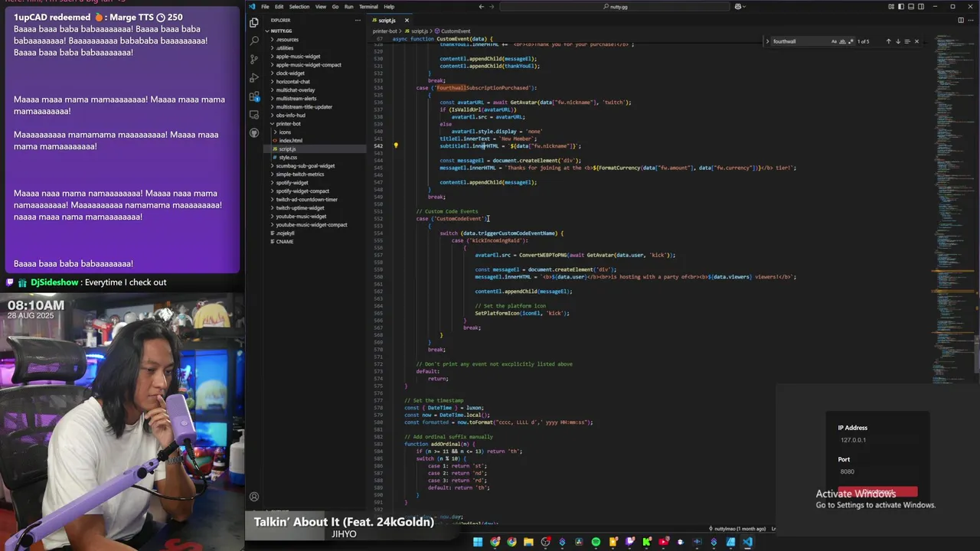Click CustomEvent breadcrumb segment
Screen dimensions: 980x551
(455, 31)
